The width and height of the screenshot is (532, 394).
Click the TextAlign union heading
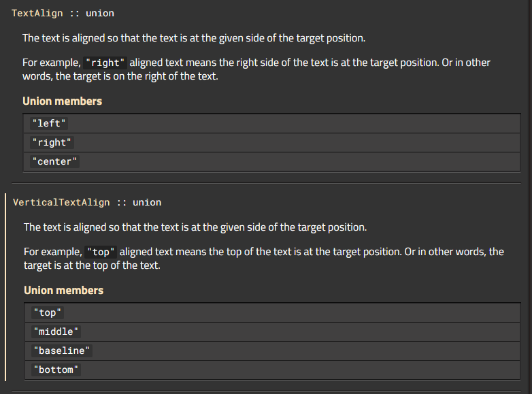coord(63,13)
